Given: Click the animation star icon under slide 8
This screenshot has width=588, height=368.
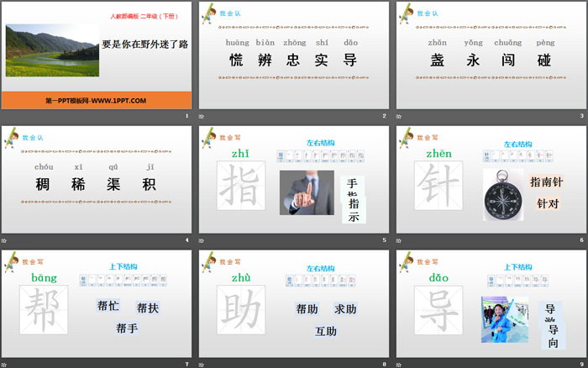Looking at the screenshot, I should click(x=202, y=365).
